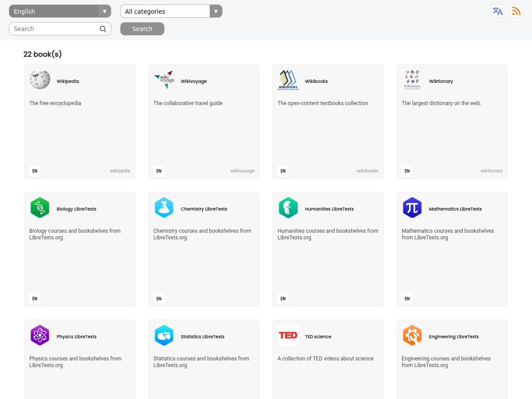The image size is (532, 399).
Task: Click the Statistics LibreTexts pie chart icon
Action: pos(164,335)
